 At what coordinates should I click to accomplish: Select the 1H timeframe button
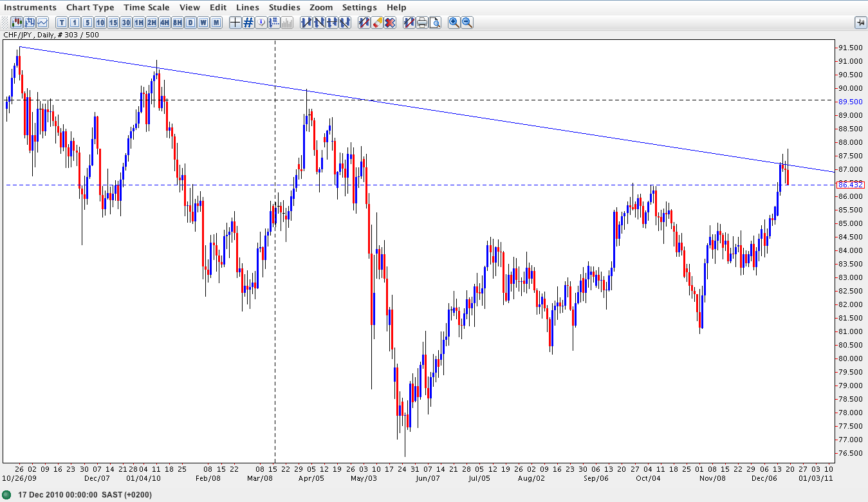(x=139, y=23)
